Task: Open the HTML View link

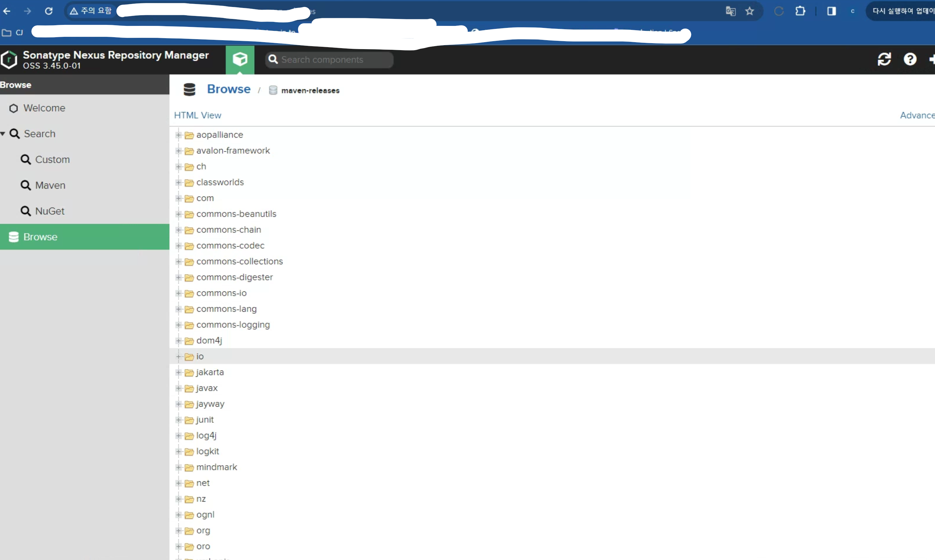Action: click(x=197, y=116)
